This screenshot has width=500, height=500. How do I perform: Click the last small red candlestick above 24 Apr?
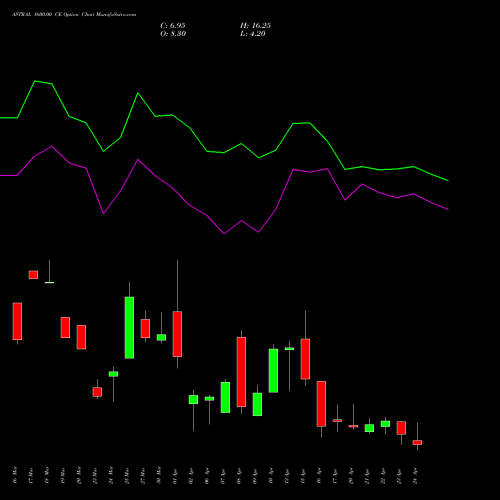point(417,442)
